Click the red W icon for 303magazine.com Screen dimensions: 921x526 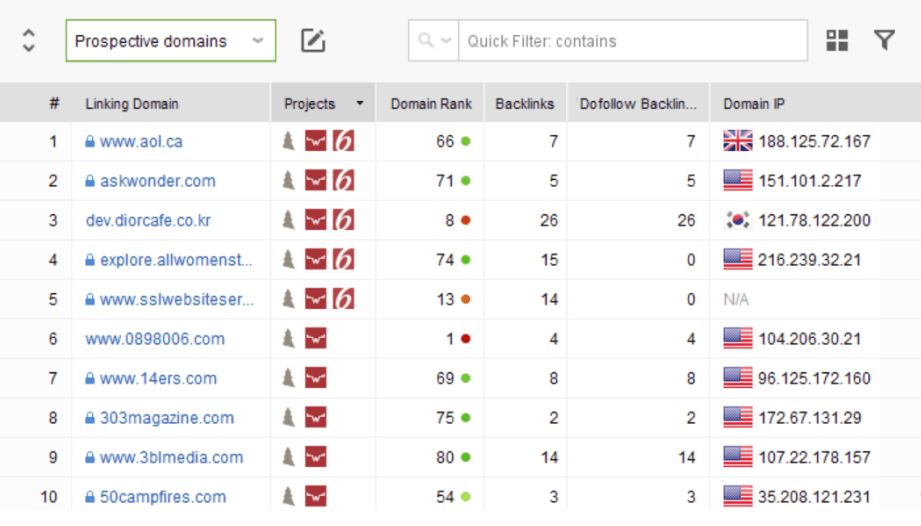315,417
